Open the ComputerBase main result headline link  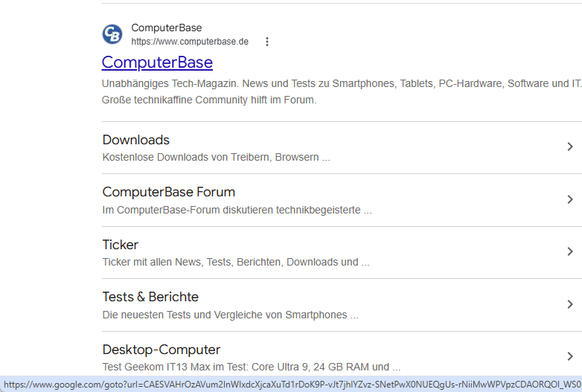157,62
